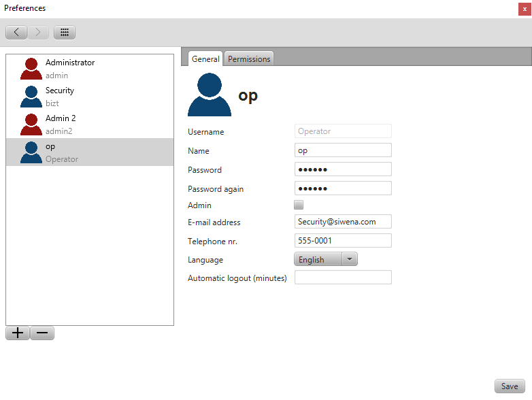Click the English language combo box
Viewport: 532px width, 400px height.
tap(317, 259)
